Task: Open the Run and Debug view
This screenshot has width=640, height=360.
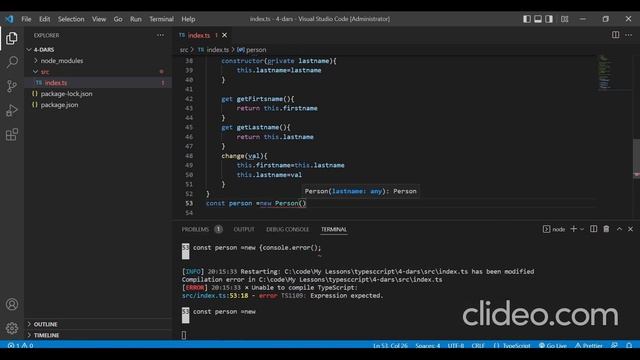Action: (x=12, y=110)
